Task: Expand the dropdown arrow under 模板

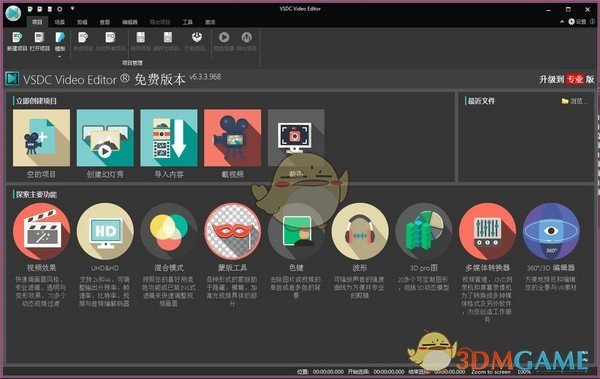Action: (60, 57)
